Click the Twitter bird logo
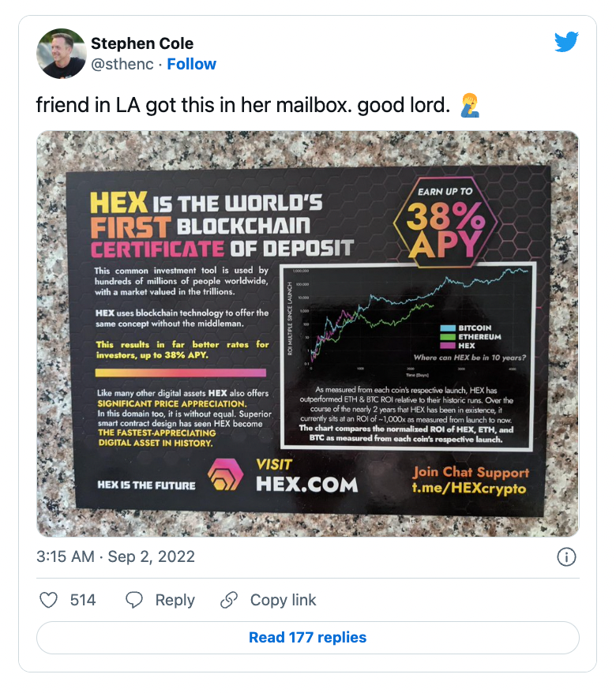The width and height of the screenshot is (616, 693). coord(566,42)
